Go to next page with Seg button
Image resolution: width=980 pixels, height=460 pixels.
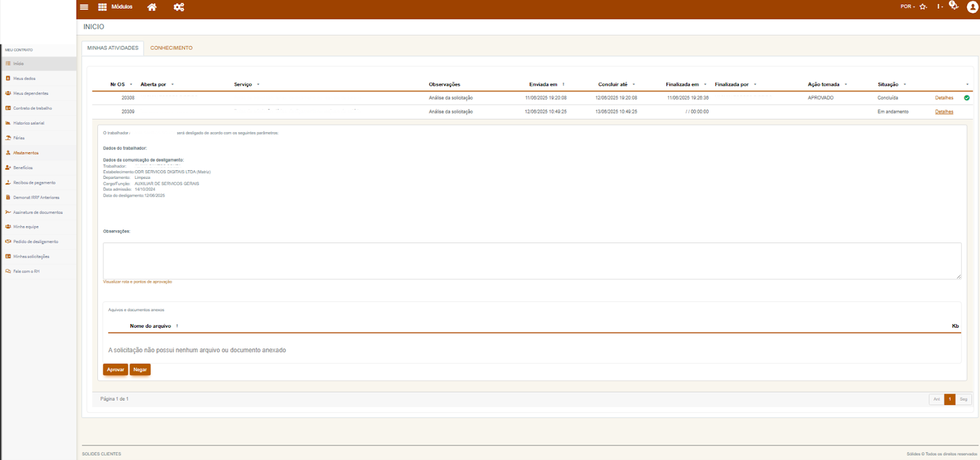click(963, 399)
